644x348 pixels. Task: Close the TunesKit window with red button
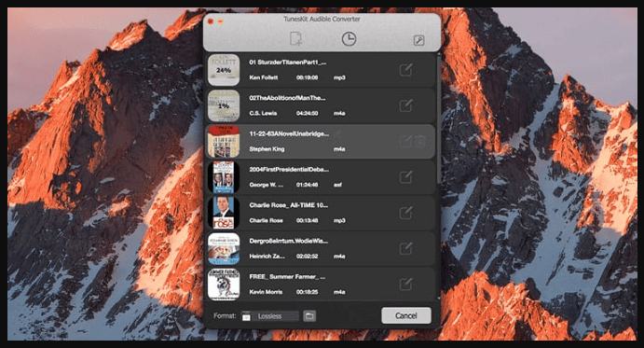pos(211,21)
